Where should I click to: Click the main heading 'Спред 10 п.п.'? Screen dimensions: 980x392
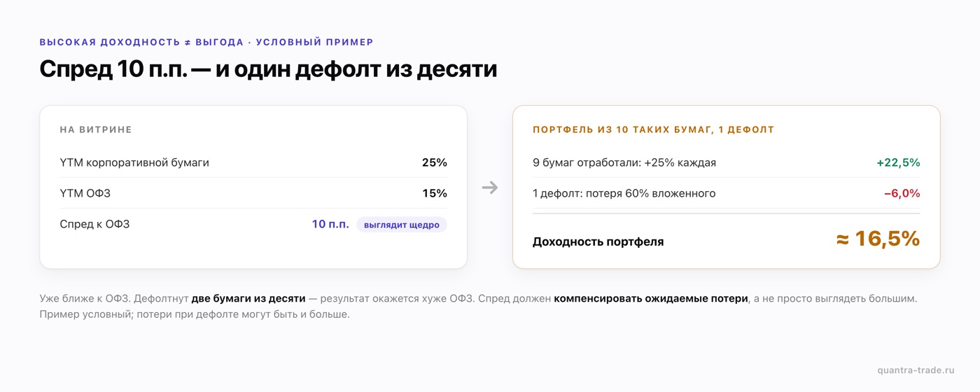click(x=268, y=69)
